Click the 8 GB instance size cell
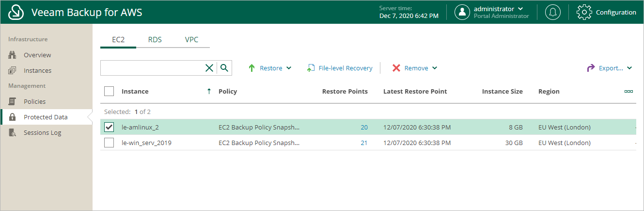The image size is (644, 211). point(516,128)
